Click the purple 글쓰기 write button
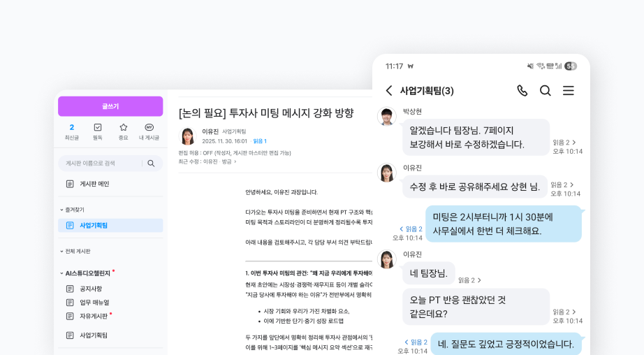This screenshot has height=355, width=644. pyautogui.click(x=110, y=106)
